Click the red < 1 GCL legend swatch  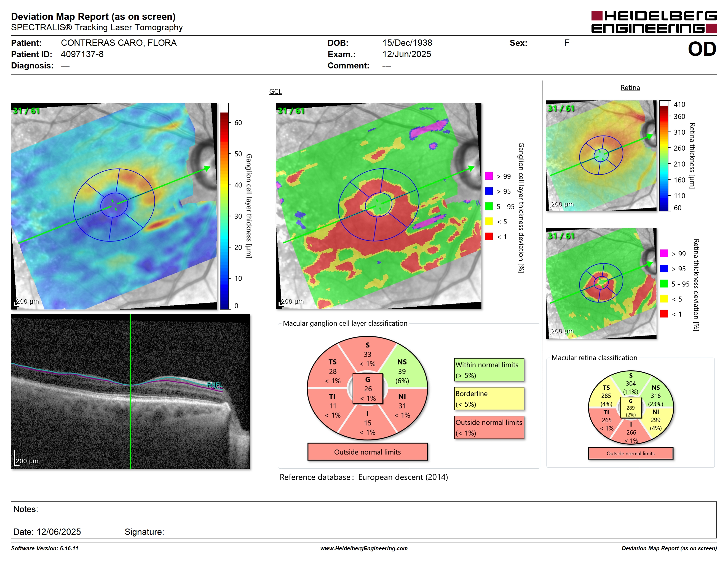(489, 237)
